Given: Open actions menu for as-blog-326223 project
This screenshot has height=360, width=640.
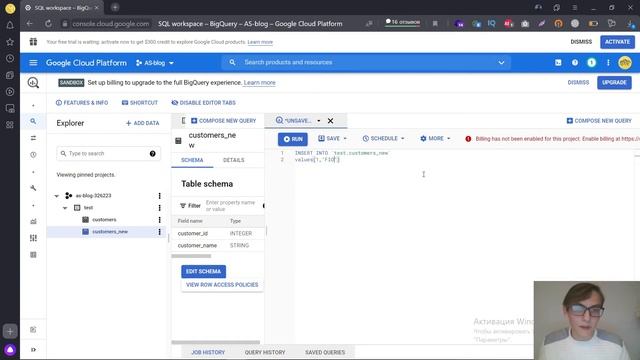Looking at the screenshot, I should [x=160, y=196].
